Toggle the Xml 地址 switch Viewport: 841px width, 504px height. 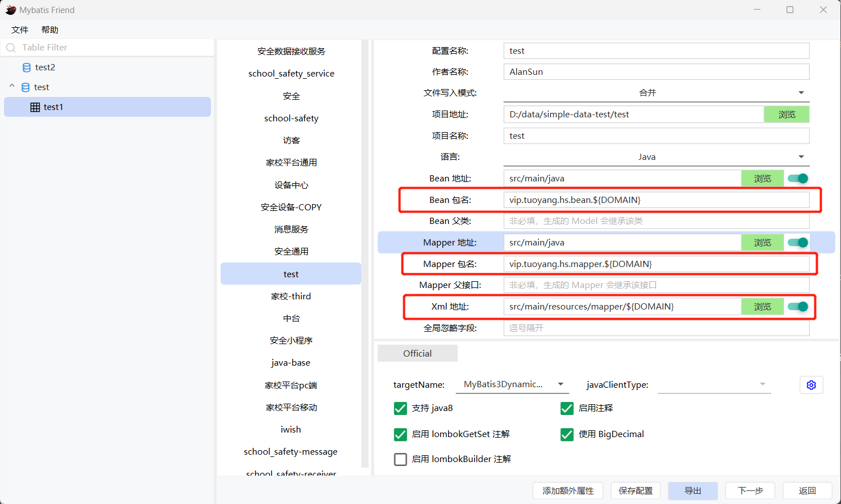[798, 307]
